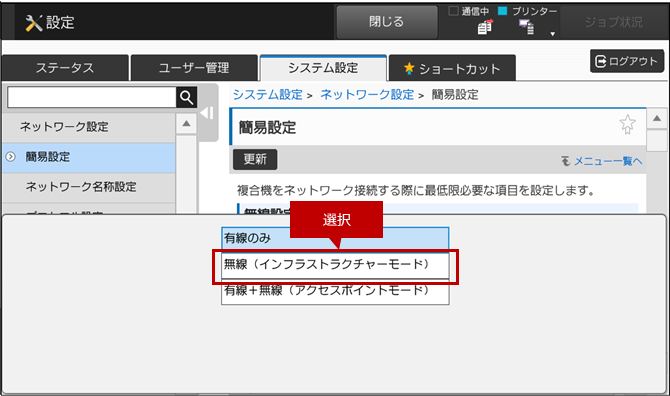Click the 更新 button
This screenshot has width=670, height=396.
[255, 159]
